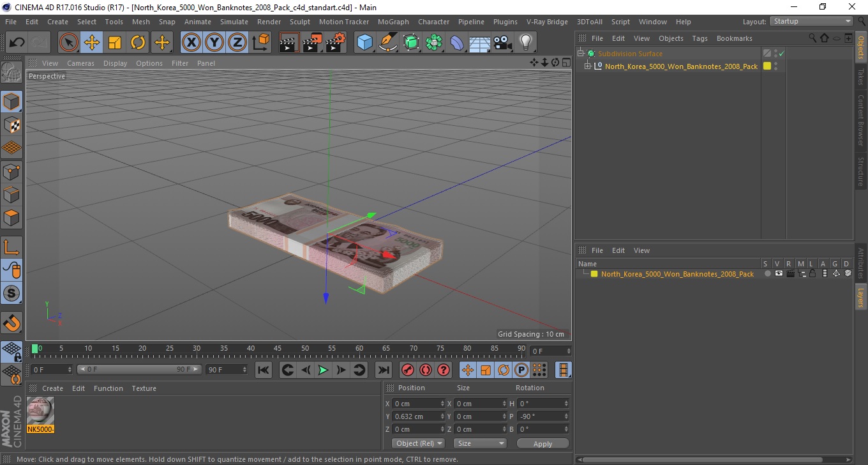
Task: Render the active view
Action: [x=290, y=43]
